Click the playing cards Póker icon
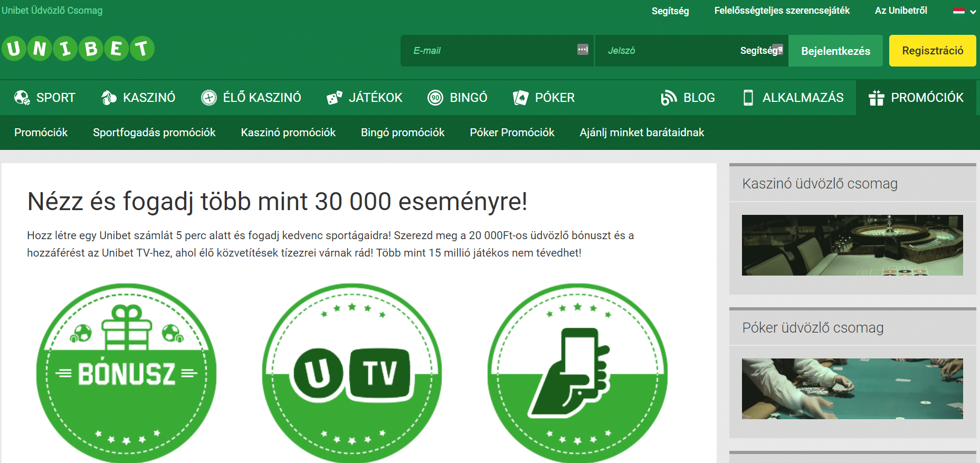 (x=520, y=98)
